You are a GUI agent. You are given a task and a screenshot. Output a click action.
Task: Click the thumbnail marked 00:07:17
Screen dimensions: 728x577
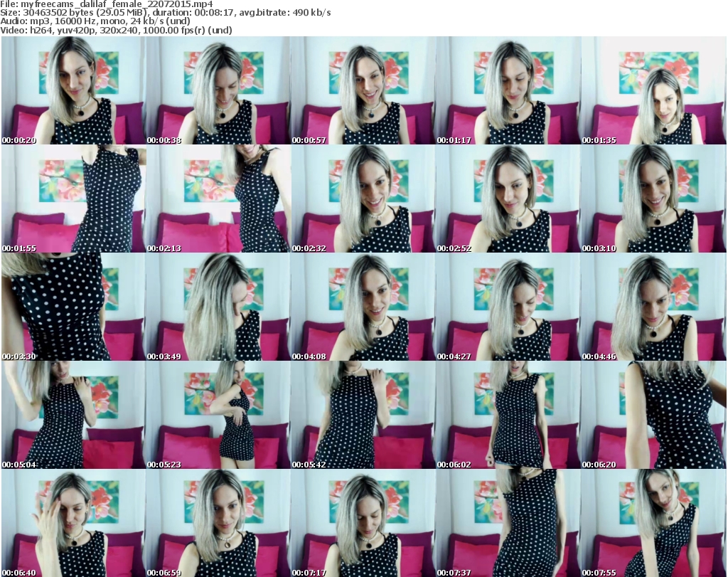click(x=363, y=523)
